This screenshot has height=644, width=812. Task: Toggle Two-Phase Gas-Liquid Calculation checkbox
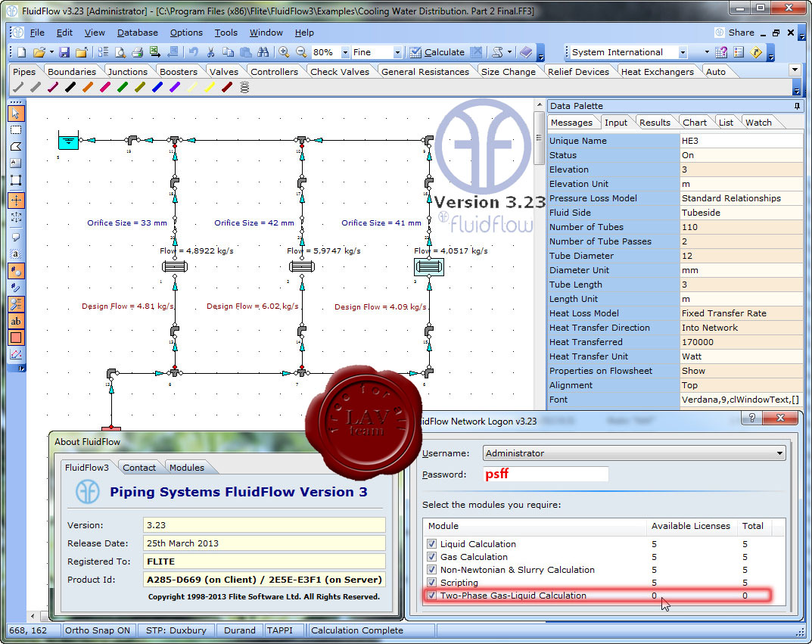point(431,596)
